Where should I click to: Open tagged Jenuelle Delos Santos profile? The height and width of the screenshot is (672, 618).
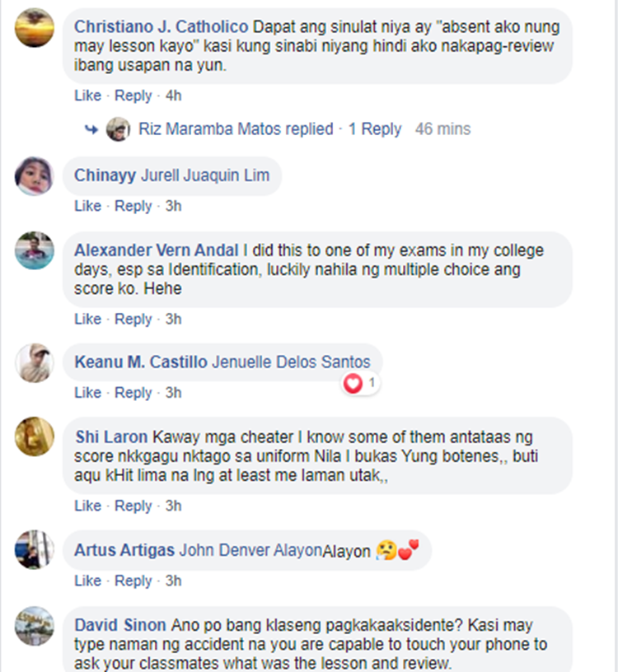point(291,362)
